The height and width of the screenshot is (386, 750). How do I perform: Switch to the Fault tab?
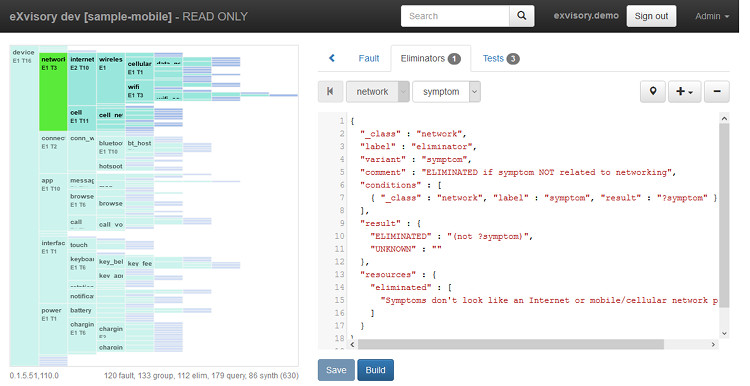point(369,58)
